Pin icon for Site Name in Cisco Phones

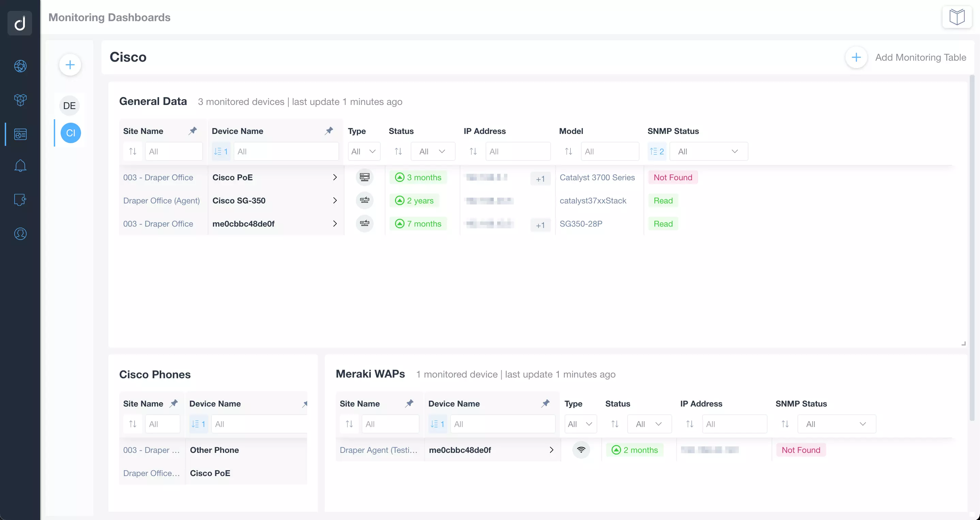coord(174,403)
